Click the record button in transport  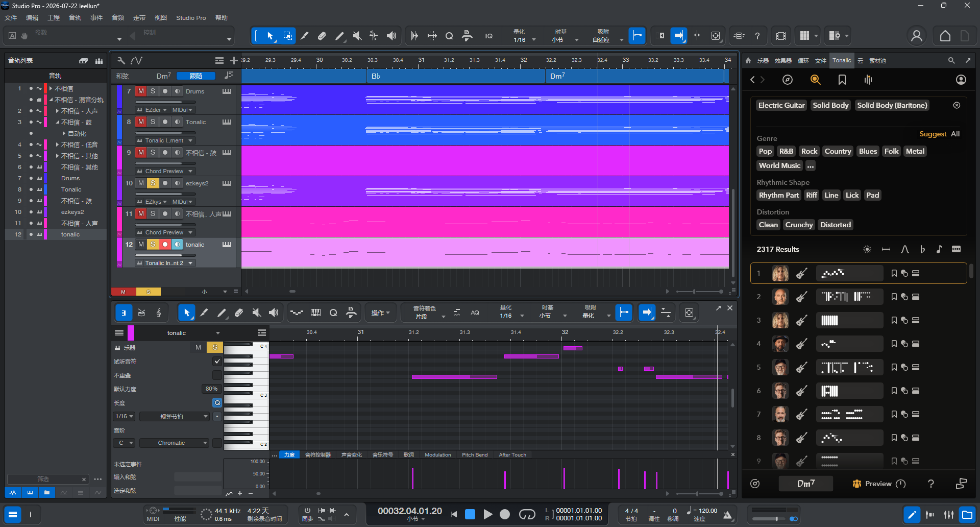pyautogui.click(x=505, y=514)
